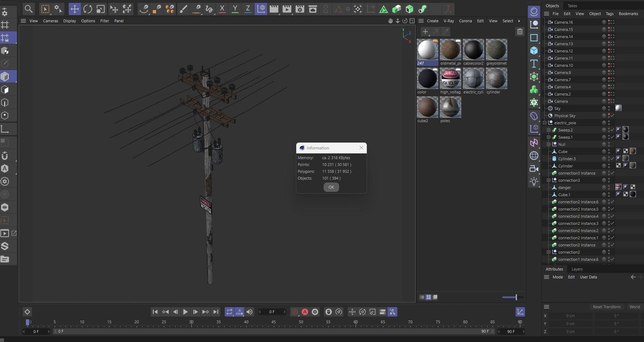This screenshot has width=644, height=342.
Task: Click OK in Information dialog
Action: [x=331, y=187]
